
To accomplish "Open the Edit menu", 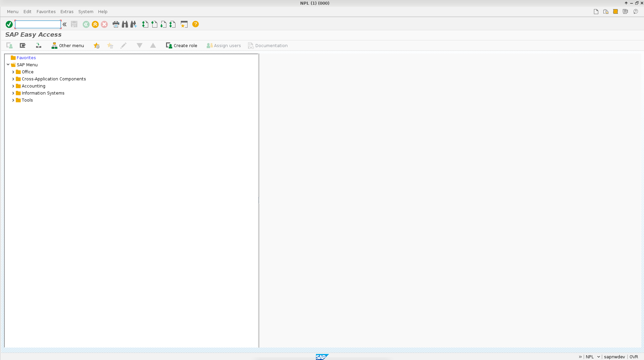I will [x=27, y=11].
